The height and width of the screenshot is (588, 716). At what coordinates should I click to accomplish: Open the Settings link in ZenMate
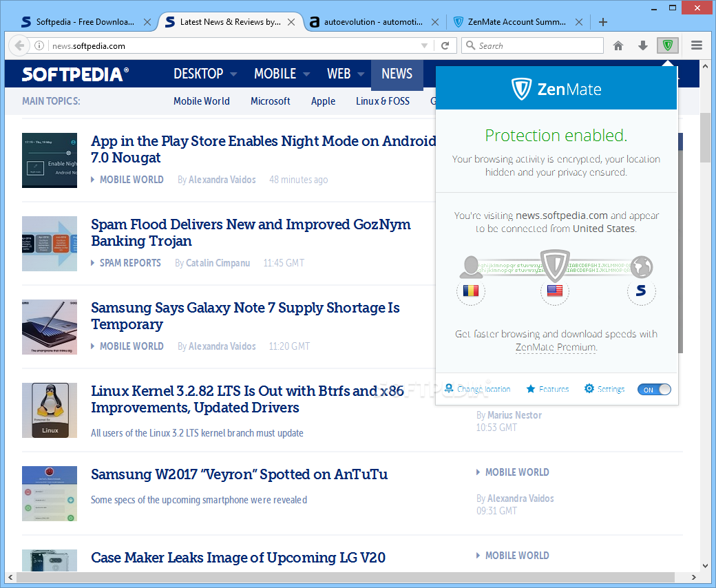pos(611,389)
